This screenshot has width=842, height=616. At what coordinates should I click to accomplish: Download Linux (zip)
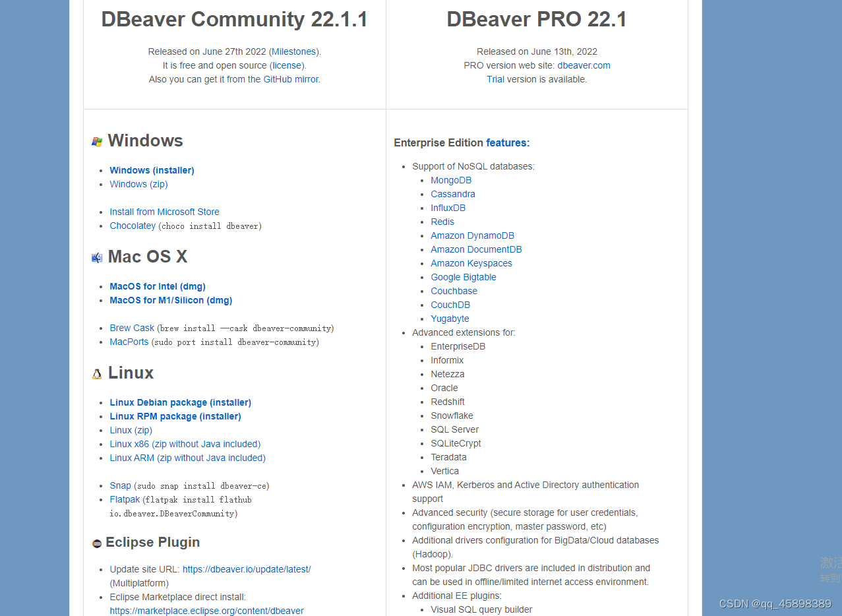coord(131,430)
